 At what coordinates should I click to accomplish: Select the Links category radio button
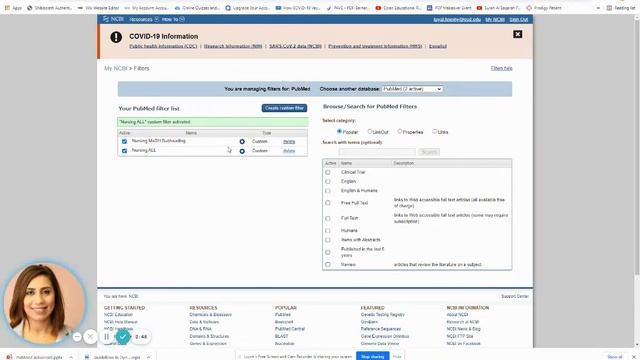pos(435,131)
